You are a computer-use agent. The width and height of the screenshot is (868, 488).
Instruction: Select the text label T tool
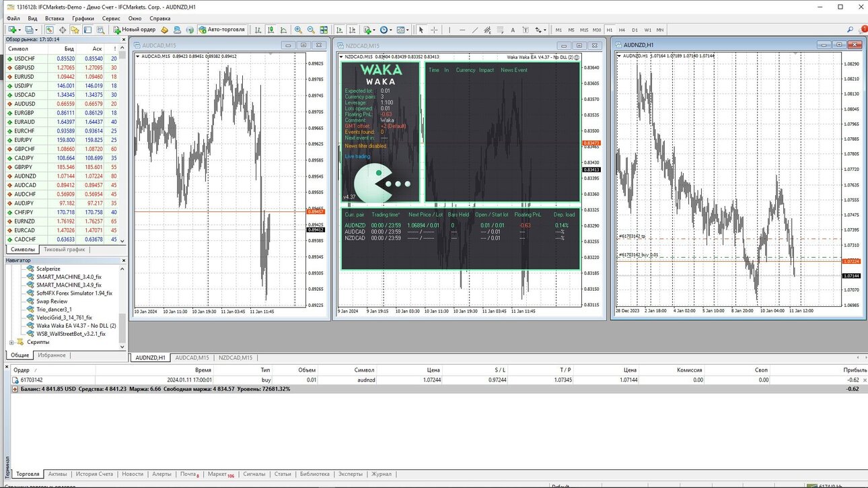pos(526,30)
